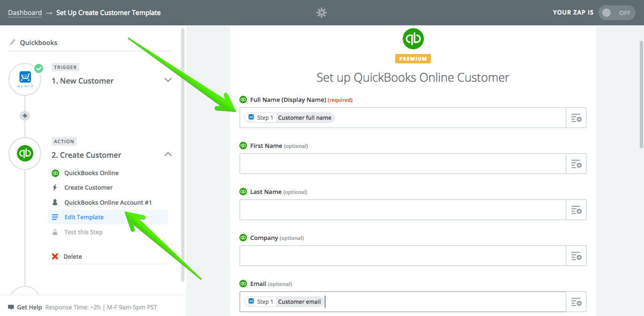The height and width of the screenshot is (316, 644).
Task: Click the Quickbooks zap name
Action: tap(38, 42)
